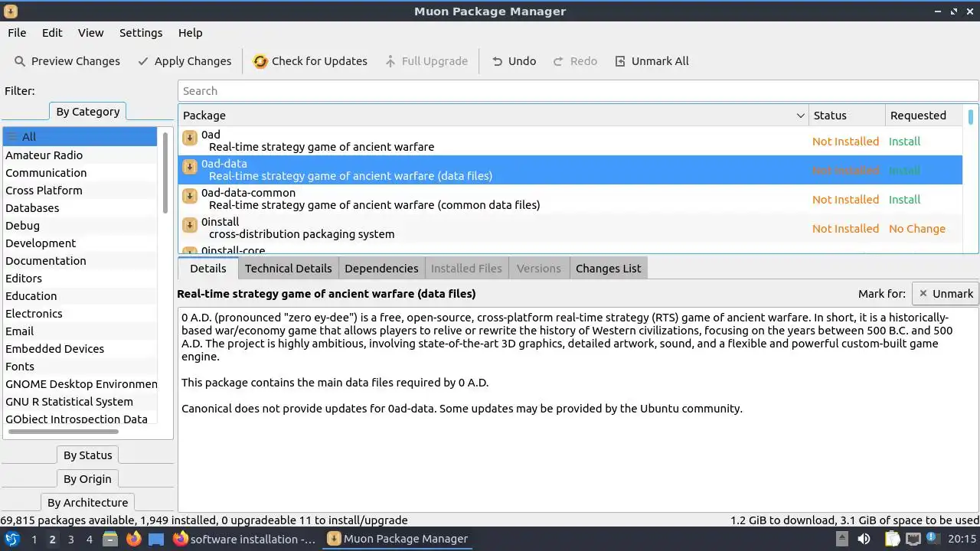Select the Editors category
Image resolution: width=980 pixels, height=551 pixels.
click(x=80, y=279)
